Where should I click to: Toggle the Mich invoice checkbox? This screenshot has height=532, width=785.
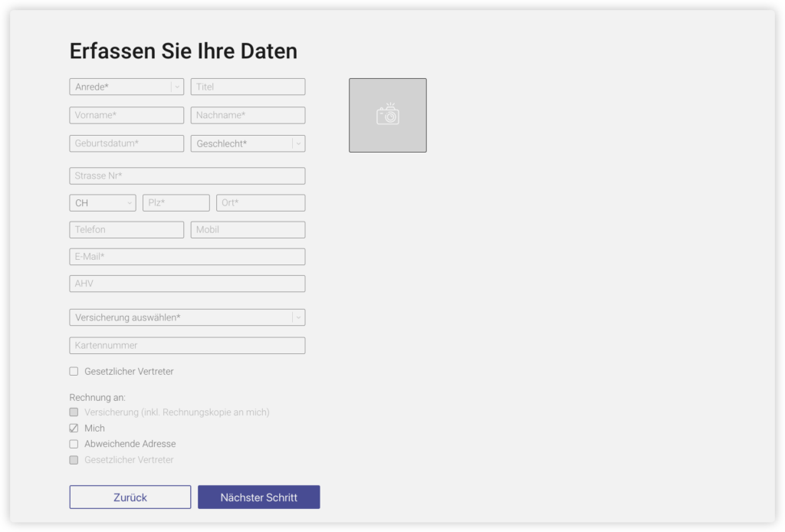(74, 429)
